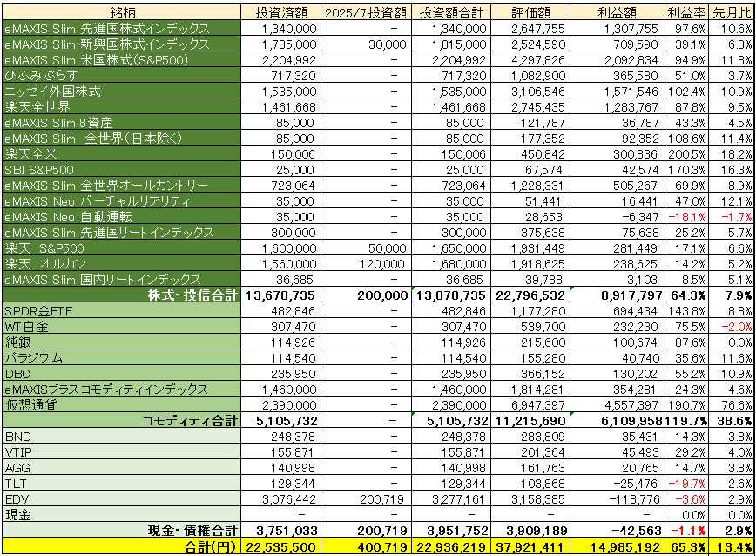This screenshot has width=756, height=556.
Task: Click the SBI S&P500 row label
Action: pos(122,170)
